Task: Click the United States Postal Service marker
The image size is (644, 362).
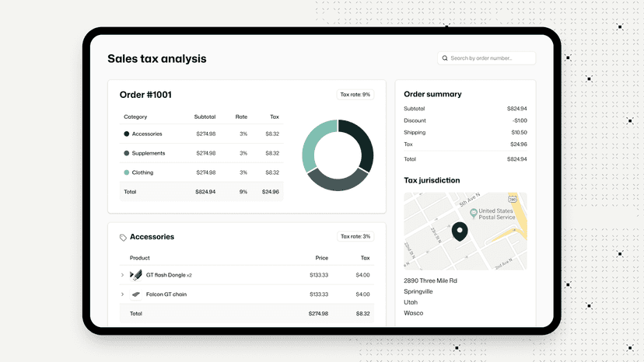Action: pyautogui.click(x=473, y=213)
